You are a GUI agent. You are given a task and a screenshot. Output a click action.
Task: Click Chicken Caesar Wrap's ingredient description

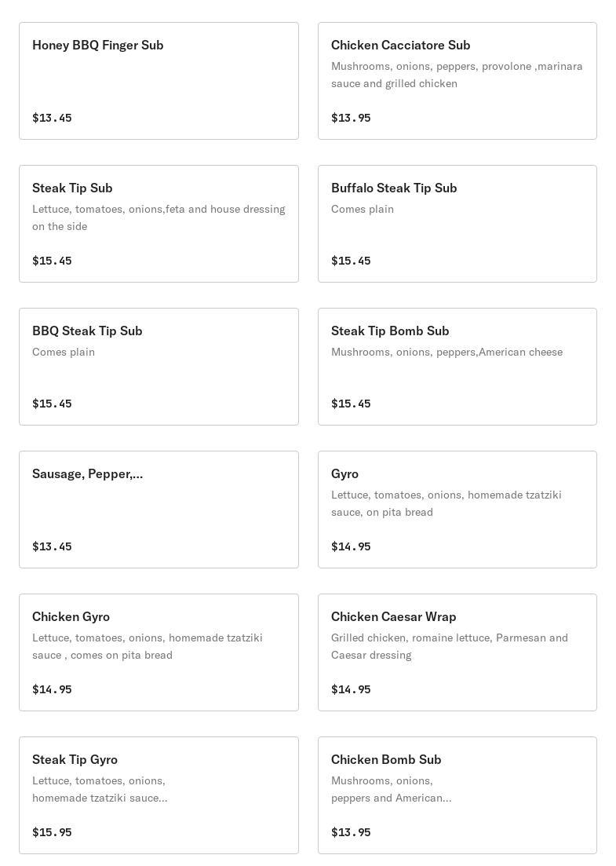pos(449,646)
